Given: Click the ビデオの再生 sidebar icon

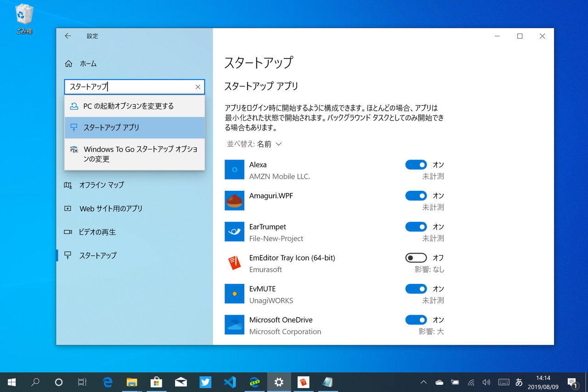Looking at the screenshot, I should (68, 232).
